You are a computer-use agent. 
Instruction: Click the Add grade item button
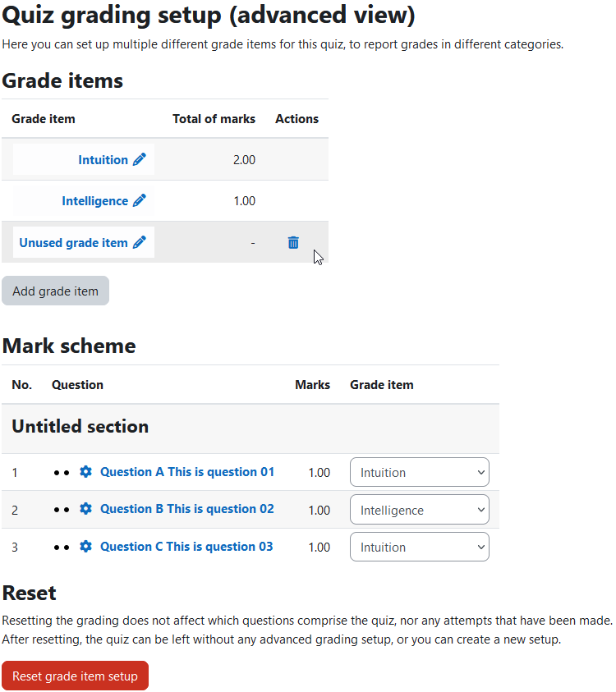[55, 291]
